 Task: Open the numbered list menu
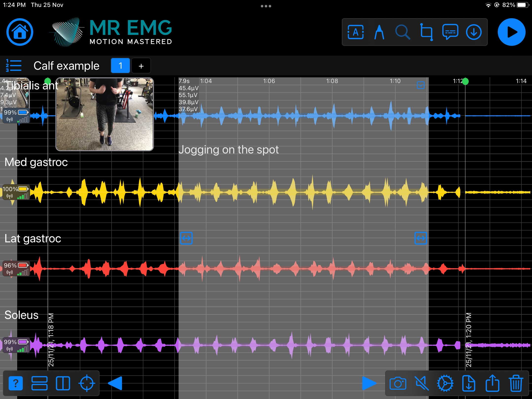13,66
